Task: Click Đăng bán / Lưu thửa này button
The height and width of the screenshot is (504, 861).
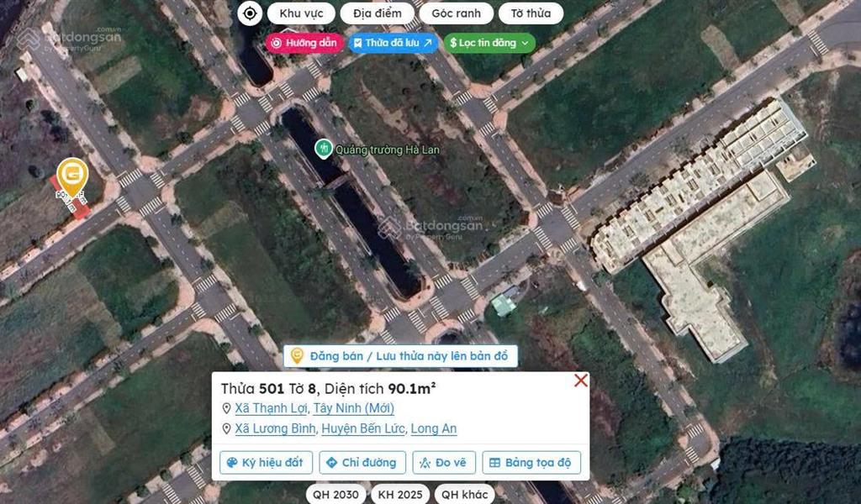Action: (400, 356)
